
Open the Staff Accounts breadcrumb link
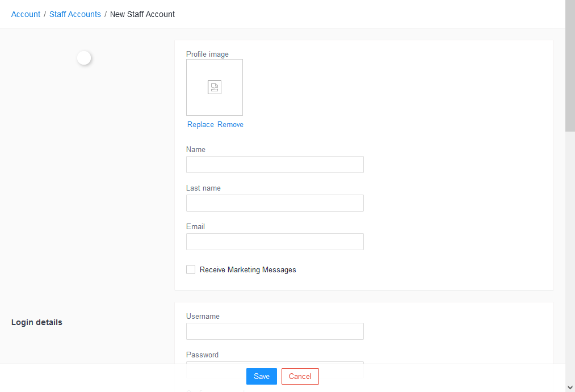[x=75, y=14]
